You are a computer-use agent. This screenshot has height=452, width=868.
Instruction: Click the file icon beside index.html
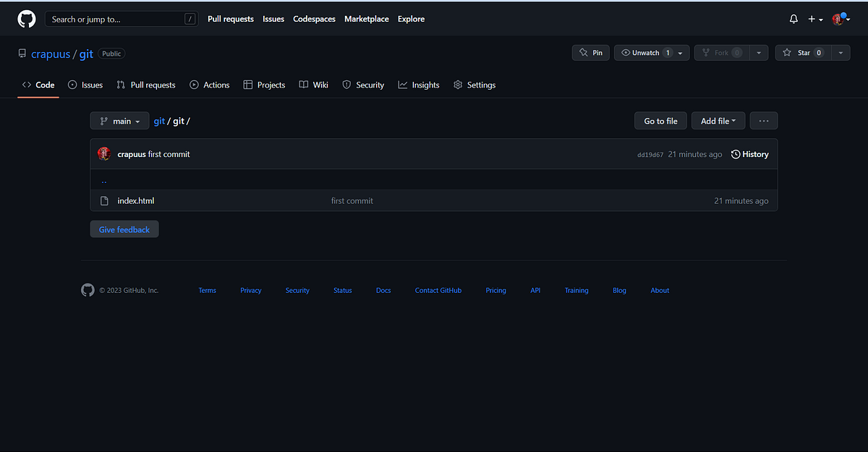(104, 200)
